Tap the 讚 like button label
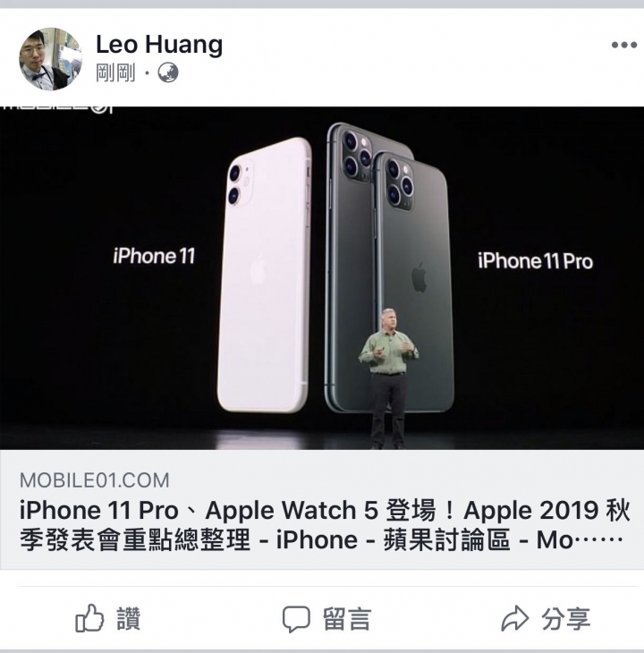 coord(129,619)
